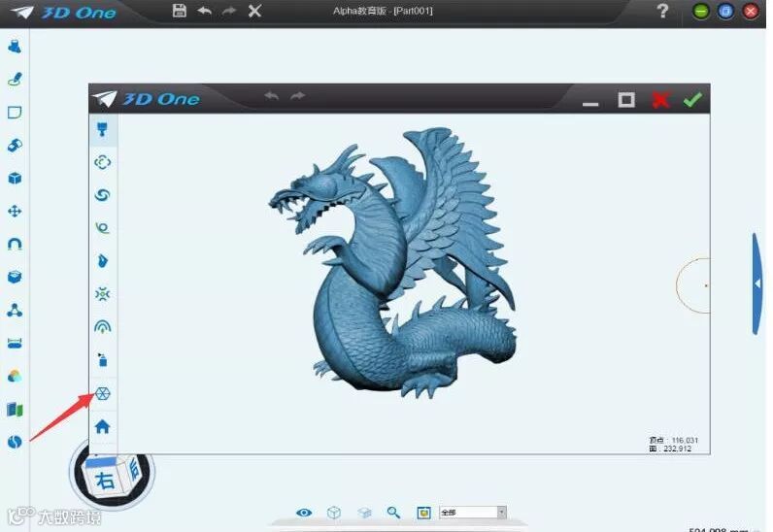Open the blue cube feature modeling tool
Image resolution: width=773 pixels, height=532 pixels.
click(15, 179)
